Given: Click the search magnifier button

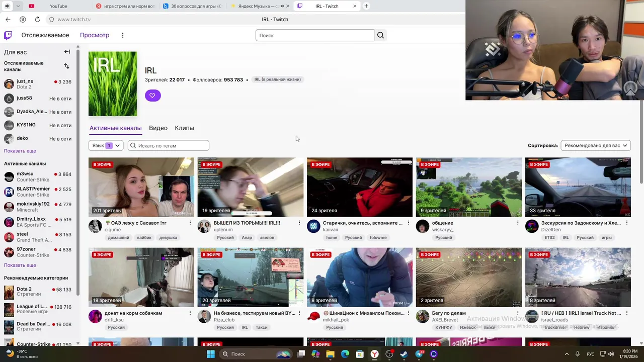Looking at the screenshot, I should click(380, 35).
